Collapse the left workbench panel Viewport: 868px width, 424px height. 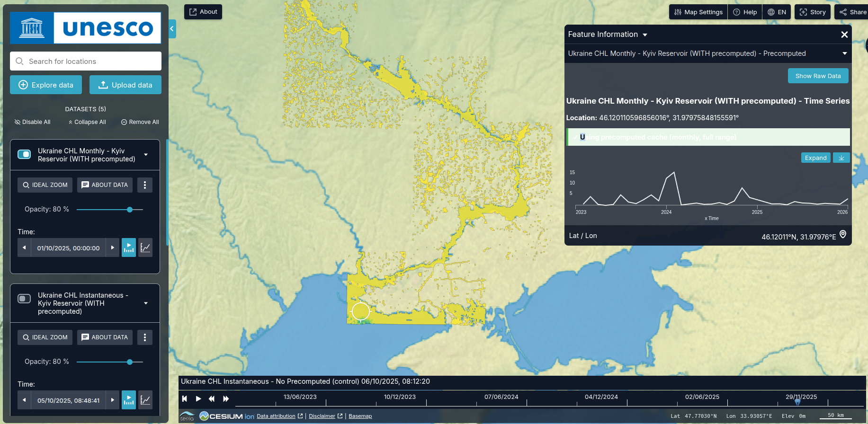point(172,29)
